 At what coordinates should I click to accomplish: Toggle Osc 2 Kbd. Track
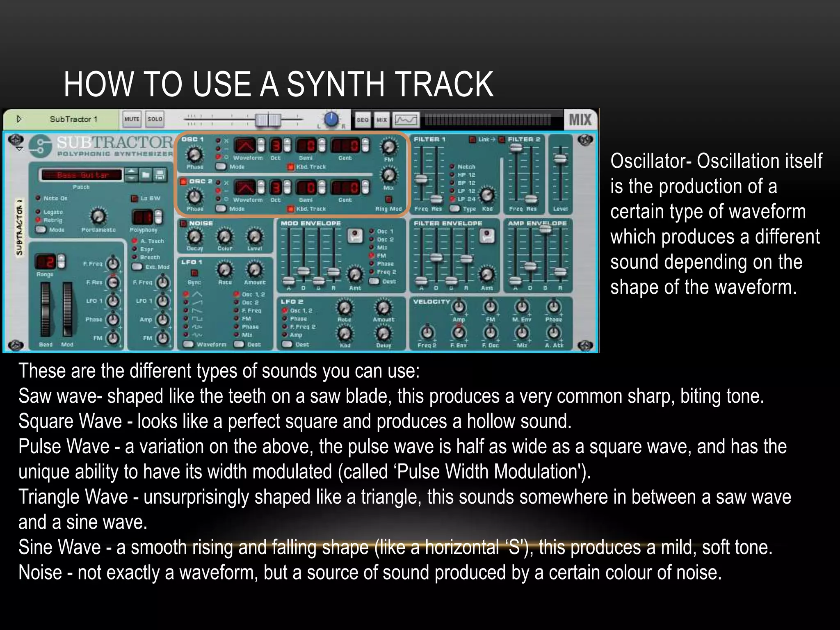coord(291,209)
